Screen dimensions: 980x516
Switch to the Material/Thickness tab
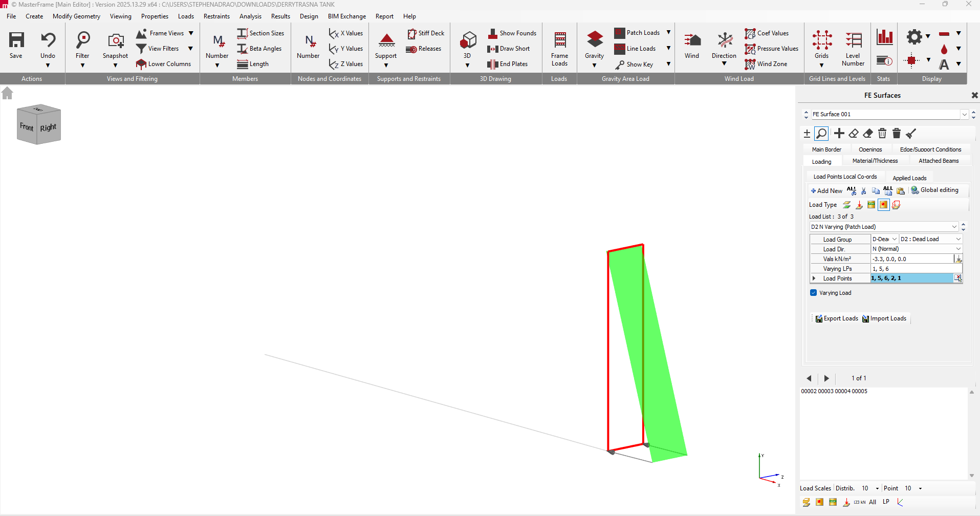click(875, 161)
